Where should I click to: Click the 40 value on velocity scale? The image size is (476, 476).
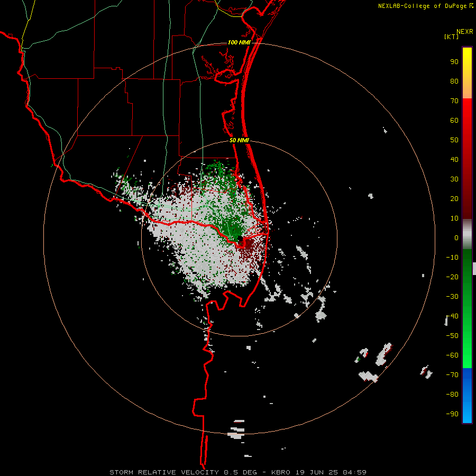point(454,159)
